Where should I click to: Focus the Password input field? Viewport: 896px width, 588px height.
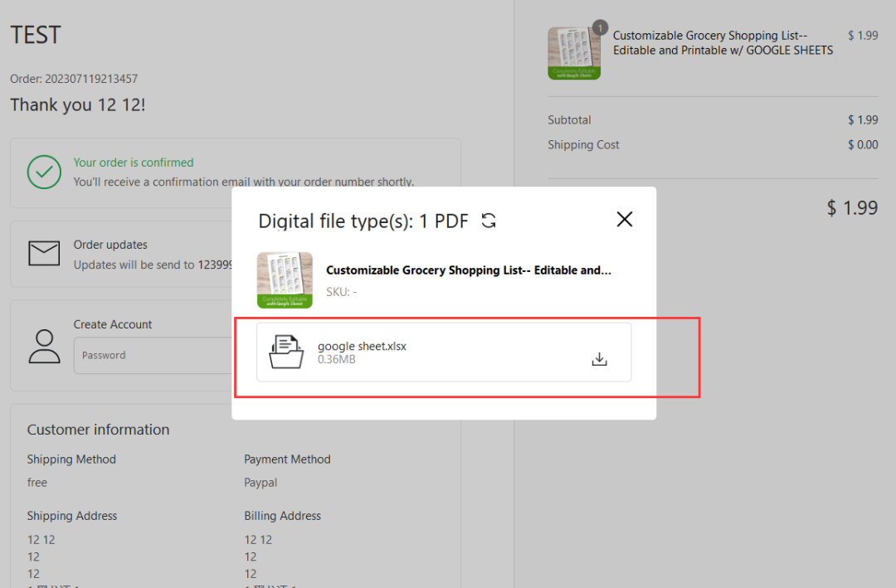click(x=153, y=356)
